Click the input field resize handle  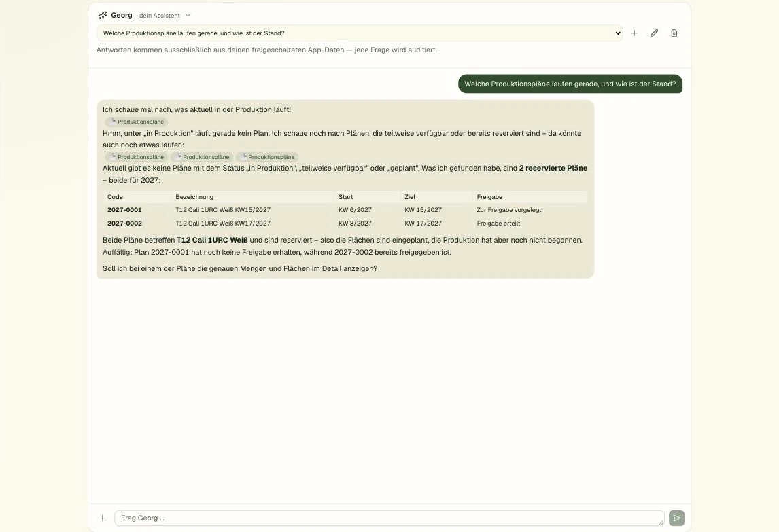(661, 522)
